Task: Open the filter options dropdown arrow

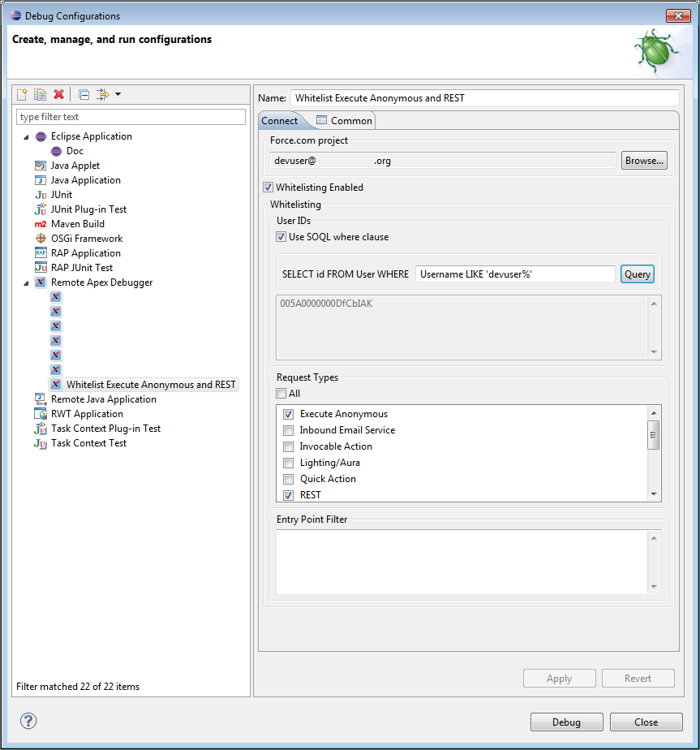Action: (x=118, y=94)
